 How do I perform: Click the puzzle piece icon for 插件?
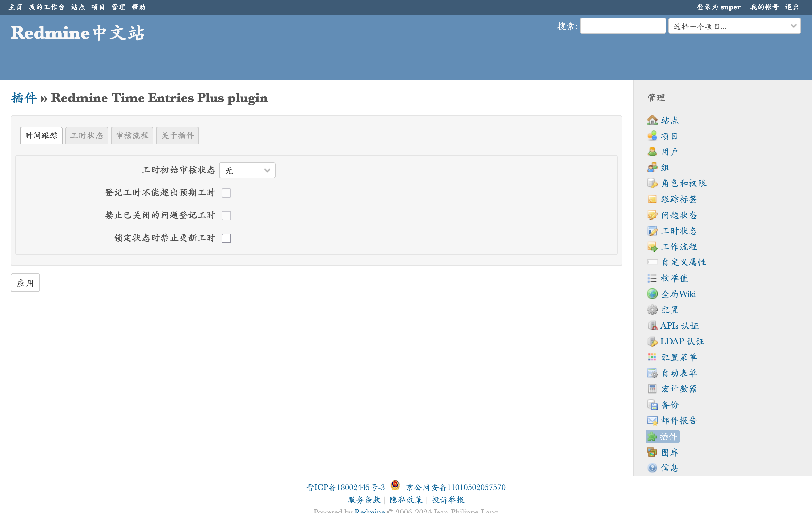point(652,436)
